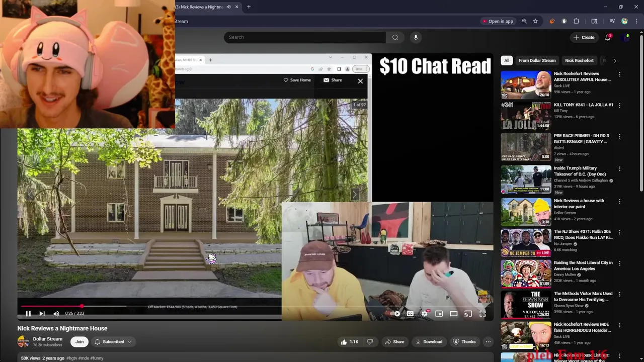Open Raiding the Most Liberal City video title
Image resolution: width=644 pixels, height=362 pixels.
tap(583, 265)
